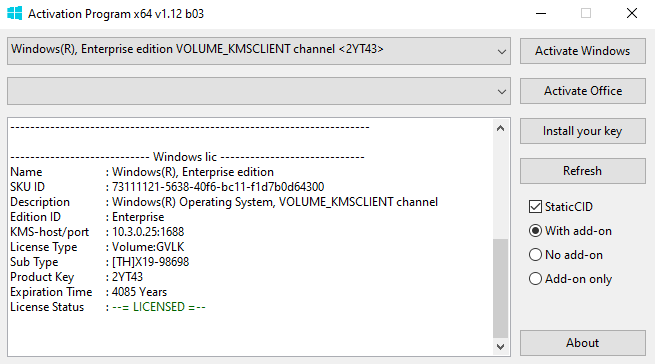Screen dimensions: 655x364
Task: Choose the Add-on only radio option
Action: point(535,278)
